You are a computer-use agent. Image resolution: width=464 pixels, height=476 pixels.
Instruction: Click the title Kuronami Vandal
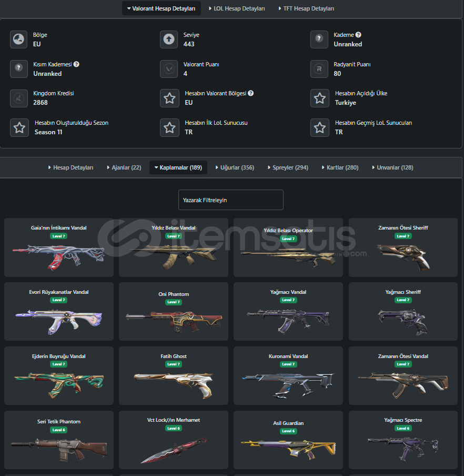coord(288,356)
